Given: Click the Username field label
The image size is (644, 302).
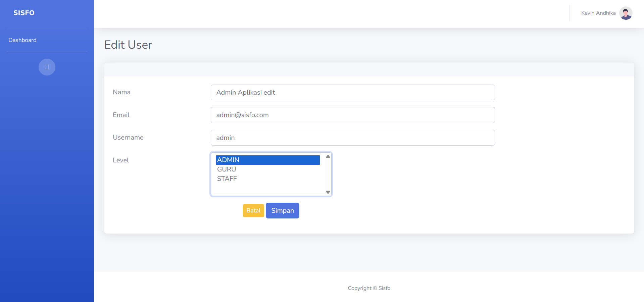Looking at the screenshot, I should [x=128, y=138].
